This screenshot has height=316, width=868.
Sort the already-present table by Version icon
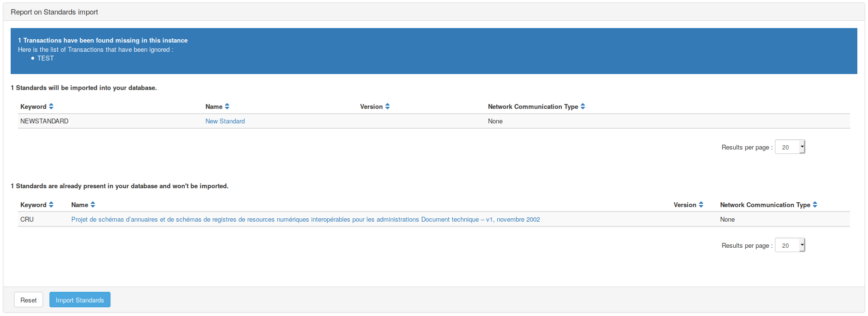(x=701, y=205)
